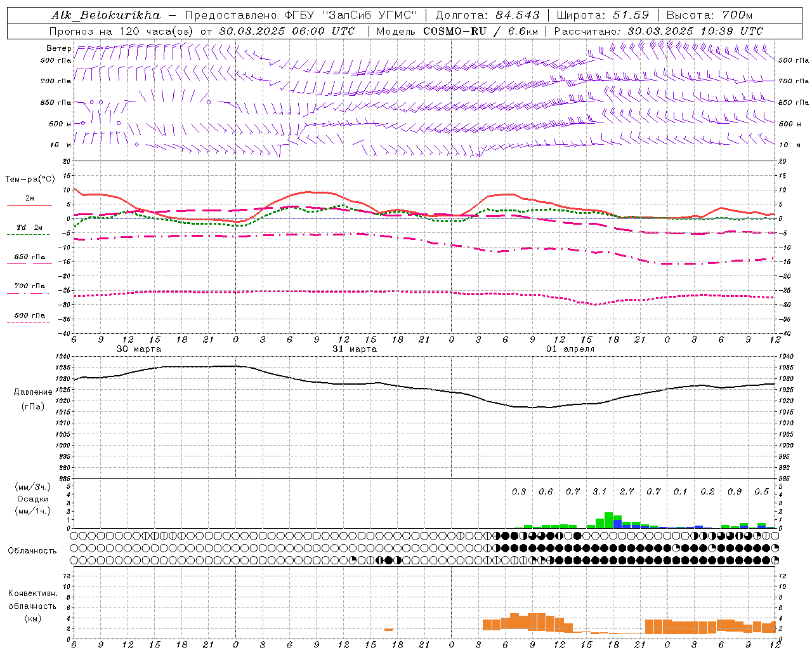The width and height of the screenshot is (812, 650).
Task: Click the Давление pressure panel label
Action: (33, 392)
